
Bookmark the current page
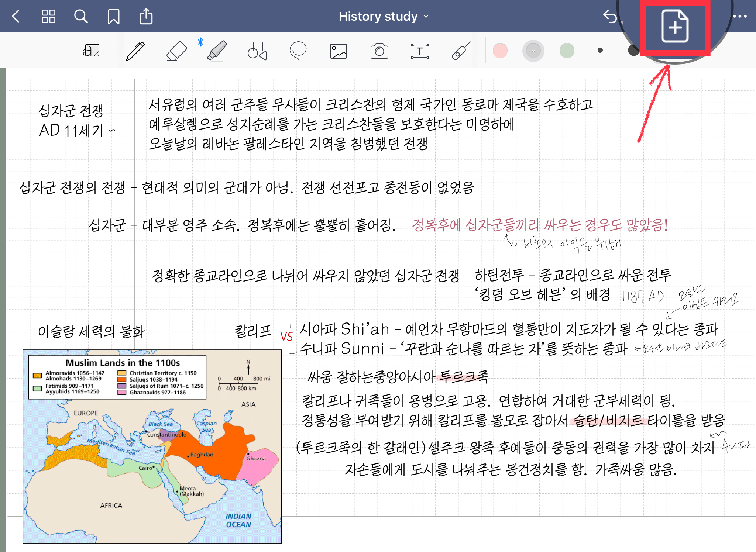(x=113, y=17)
